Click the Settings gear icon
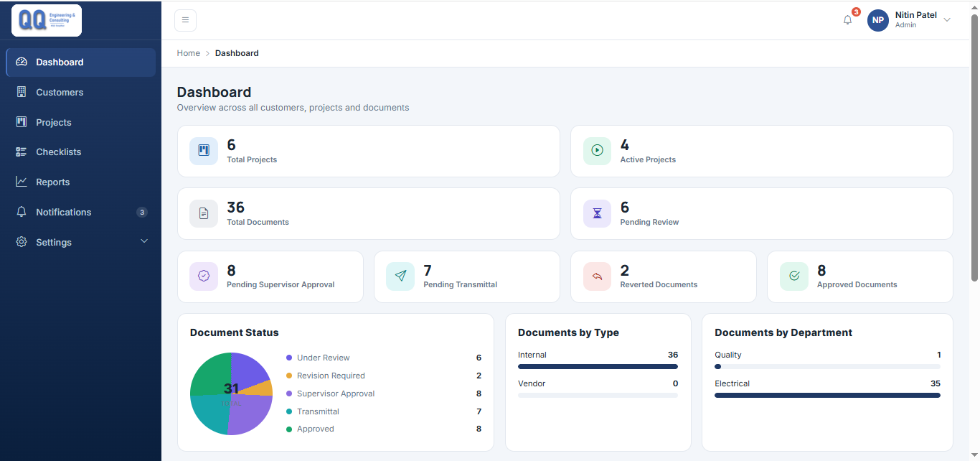 [x=22, y=242]
